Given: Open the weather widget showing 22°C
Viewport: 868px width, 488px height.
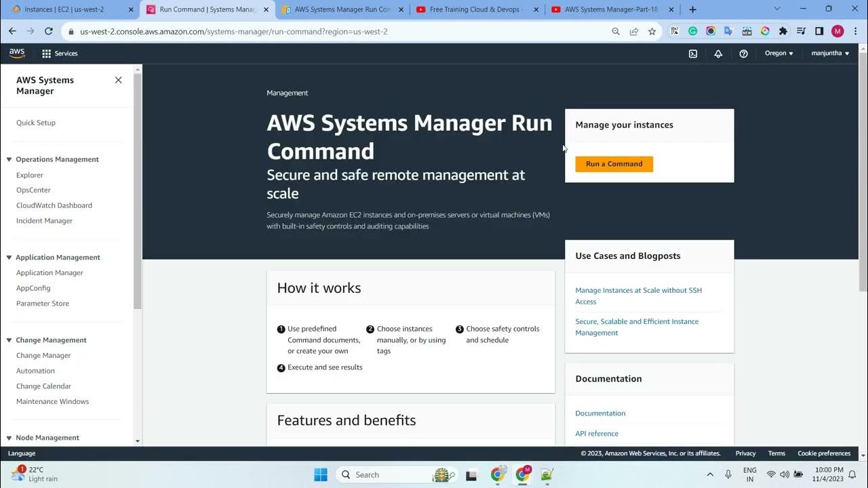Looking at the screenshot, I should point(35,474).
